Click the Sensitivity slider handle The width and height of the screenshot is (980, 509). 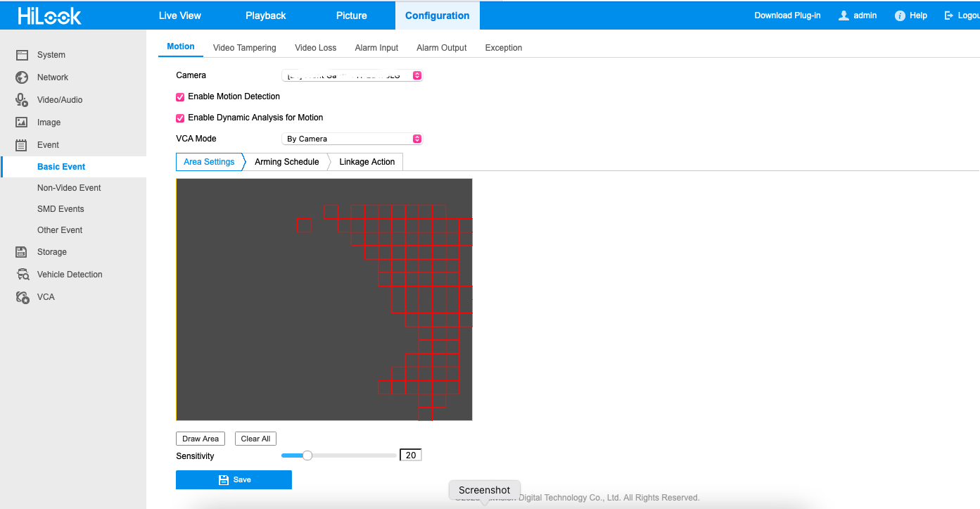click(307, 455)
